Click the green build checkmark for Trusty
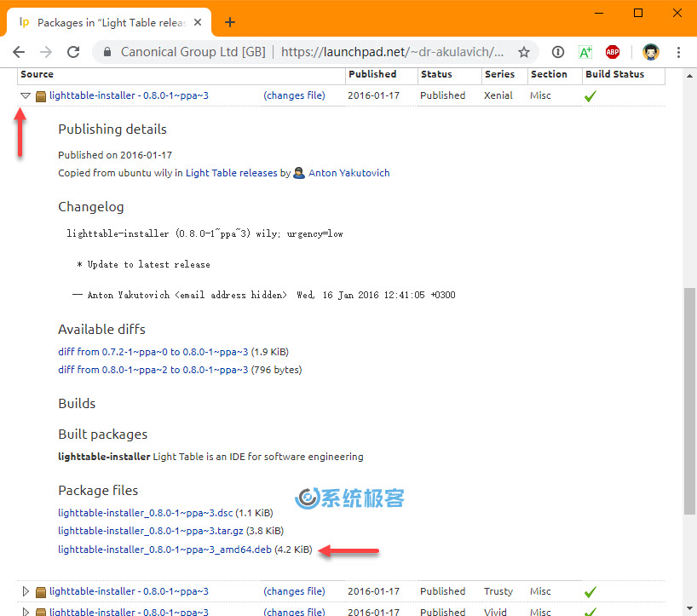 (x=590, y=592)
